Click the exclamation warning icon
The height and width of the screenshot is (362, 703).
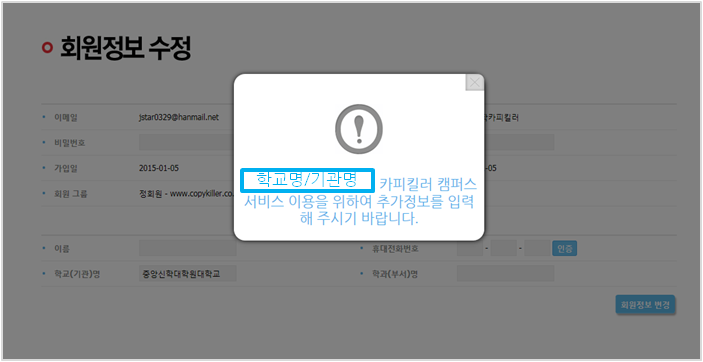359,129
